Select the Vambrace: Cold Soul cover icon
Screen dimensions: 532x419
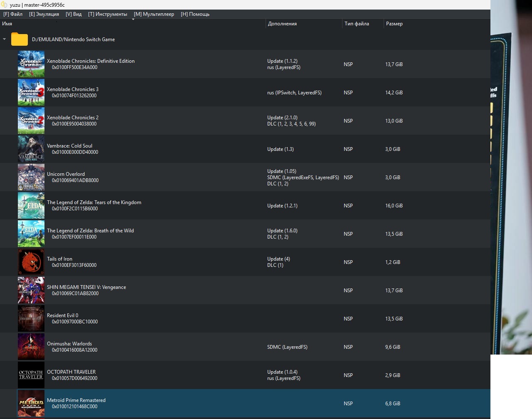(31, 149)
